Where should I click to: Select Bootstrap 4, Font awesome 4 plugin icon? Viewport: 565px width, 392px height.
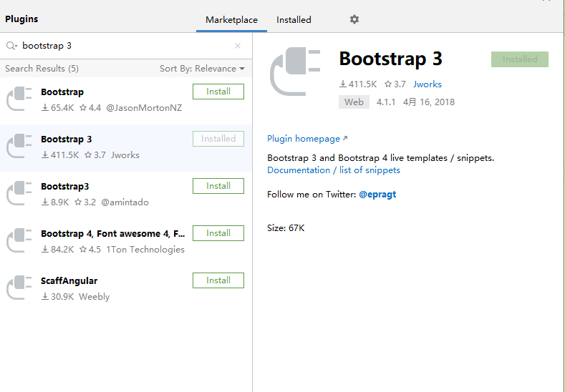[x=19, y=240]
